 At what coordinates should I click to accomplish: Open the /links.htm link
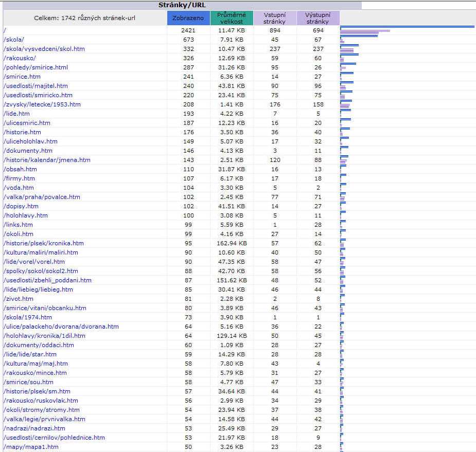18,225
